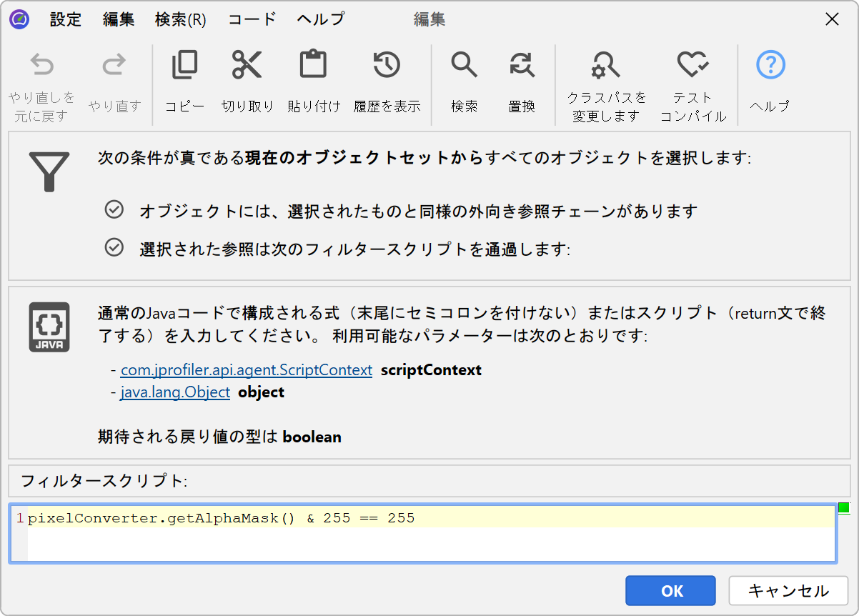Click the 検索 magnifier icon
Viewport: 859px width, 616px height.
[464, 66]
